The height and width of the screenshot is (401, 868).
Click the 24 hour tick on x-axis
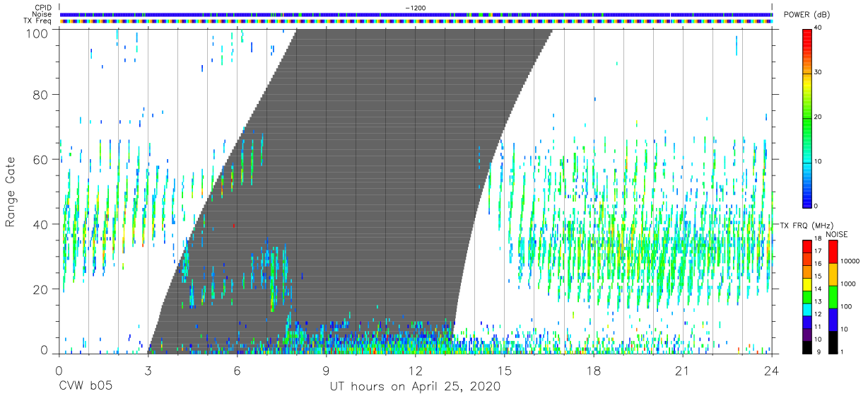[x=772, y=371]
